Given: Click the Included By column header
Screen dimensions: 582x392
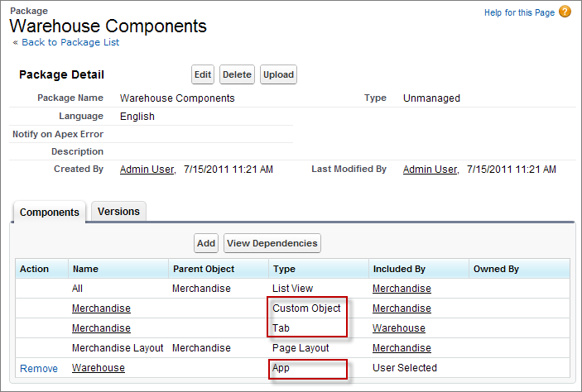Looking at the screenshot, I should [x=419, y=269].
